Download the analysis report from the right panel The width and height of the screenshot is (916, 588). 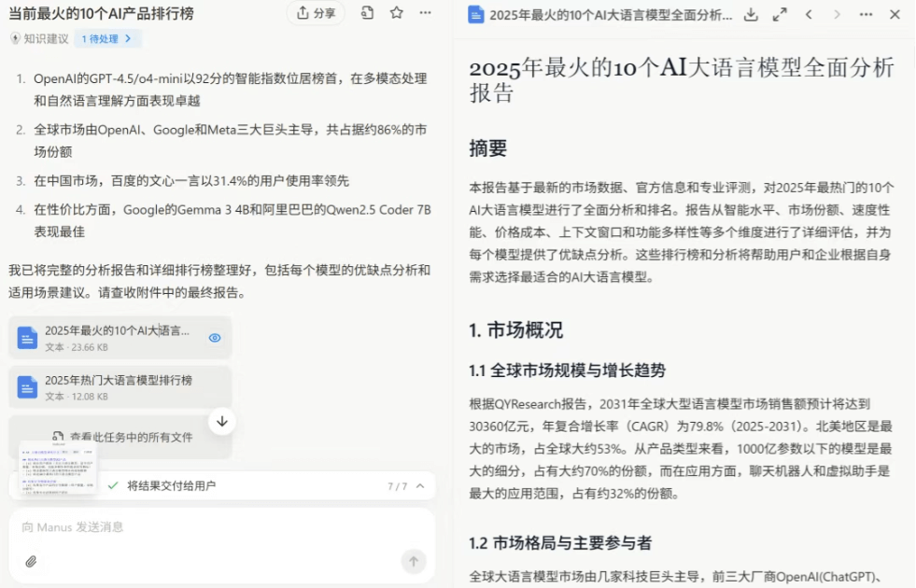click(x=752, y=15)
